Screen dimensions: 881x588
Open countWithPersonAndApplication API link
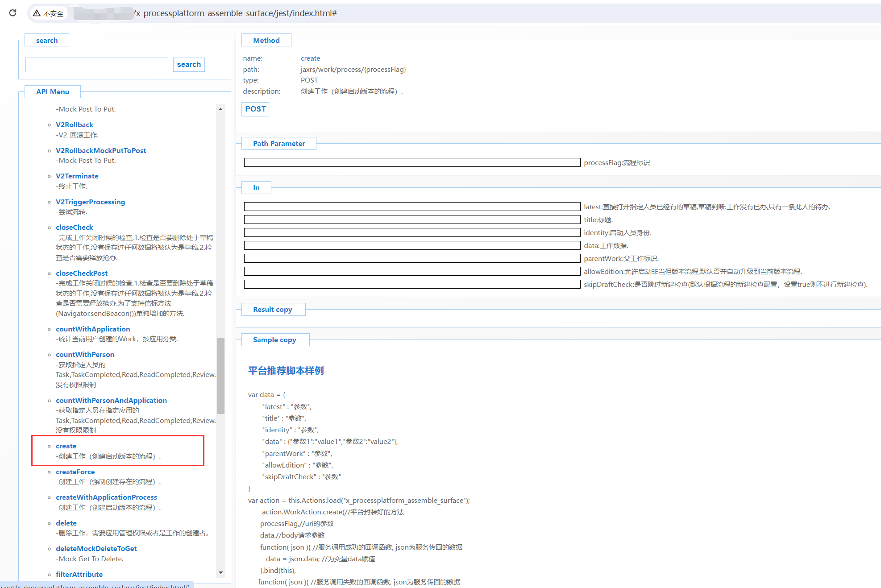click(x=111, y=400)
